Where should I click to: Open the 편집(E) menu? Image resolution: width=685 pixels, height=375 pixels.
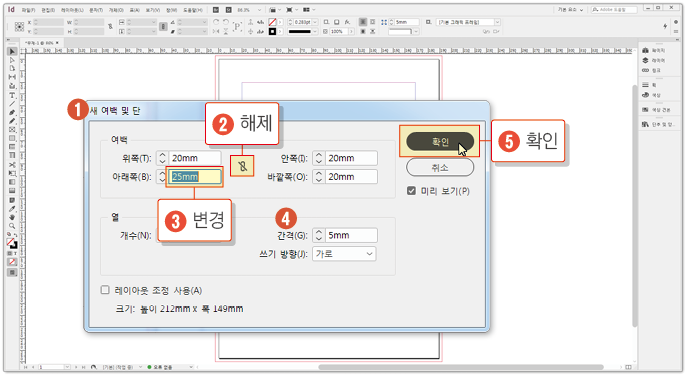click(x=48, y=10)
